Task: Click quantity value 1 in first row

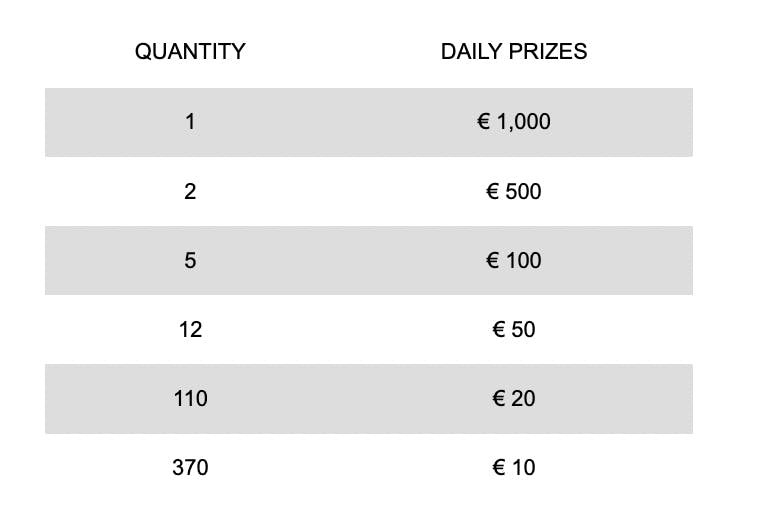Action: pyautogui.click(x=190, y=121)
